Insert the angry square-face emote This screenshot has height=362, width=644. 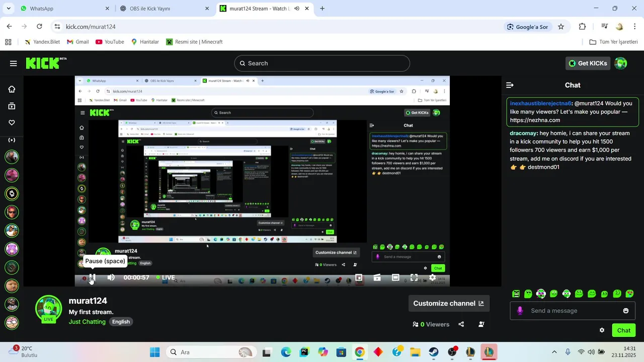[516, 294]
